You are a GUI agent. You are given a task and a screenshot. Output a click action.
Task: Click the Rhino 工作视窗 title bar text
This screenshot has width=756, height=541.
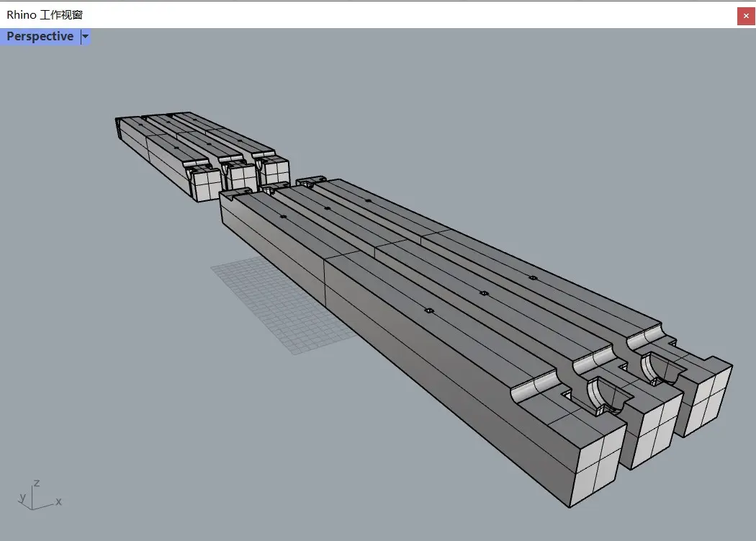[45, 14]
